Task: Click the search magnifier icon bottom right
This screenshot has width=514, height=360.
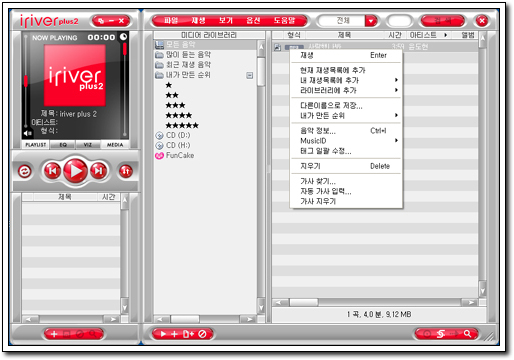Action: pyautogui.click(x=467, y=334)
